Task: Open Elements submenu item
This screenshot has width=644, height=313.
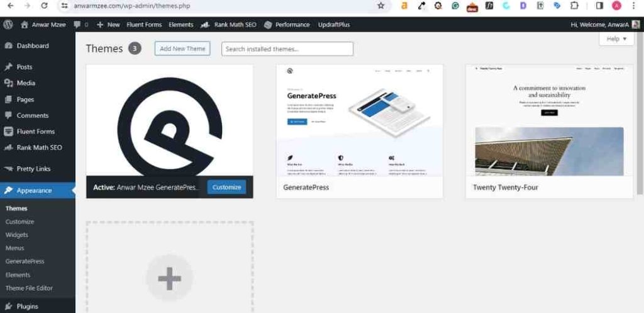Action: pos(18,275)
